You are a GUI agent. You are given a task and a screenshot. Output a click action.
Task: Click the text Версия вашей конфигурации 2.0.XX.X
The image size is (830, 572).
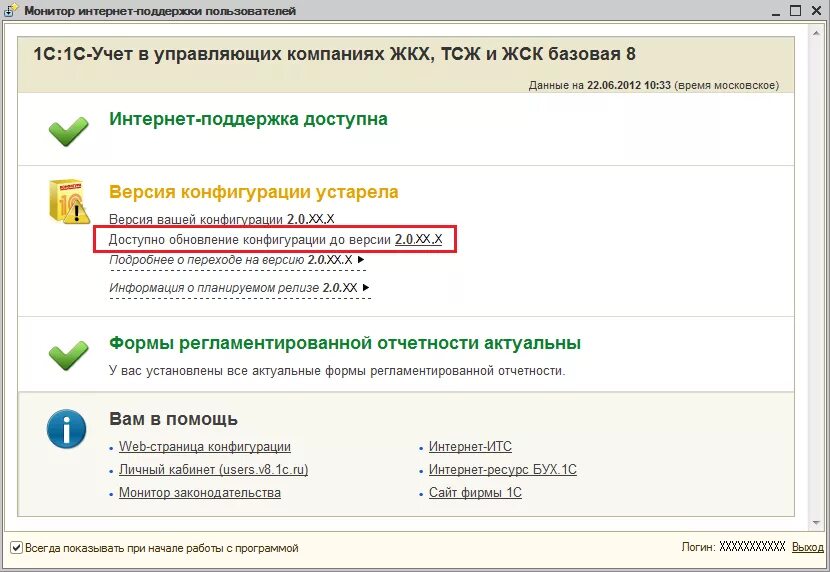click(221, 219)
